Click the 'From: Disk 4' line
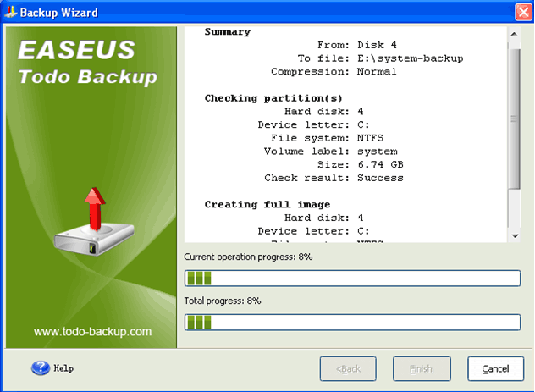Image resolution: width=535 pixels, height=392 pixels. tap(357, 45)
